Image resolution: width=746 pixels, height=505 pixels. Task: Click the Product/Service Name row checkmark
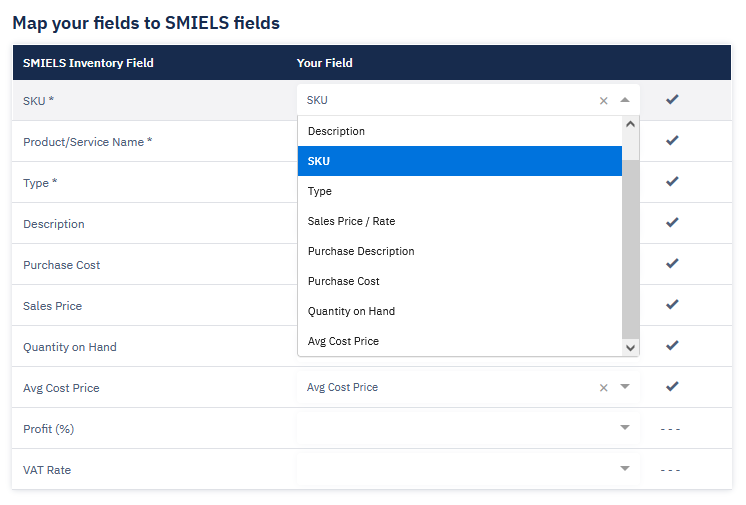tap(672, 140)
